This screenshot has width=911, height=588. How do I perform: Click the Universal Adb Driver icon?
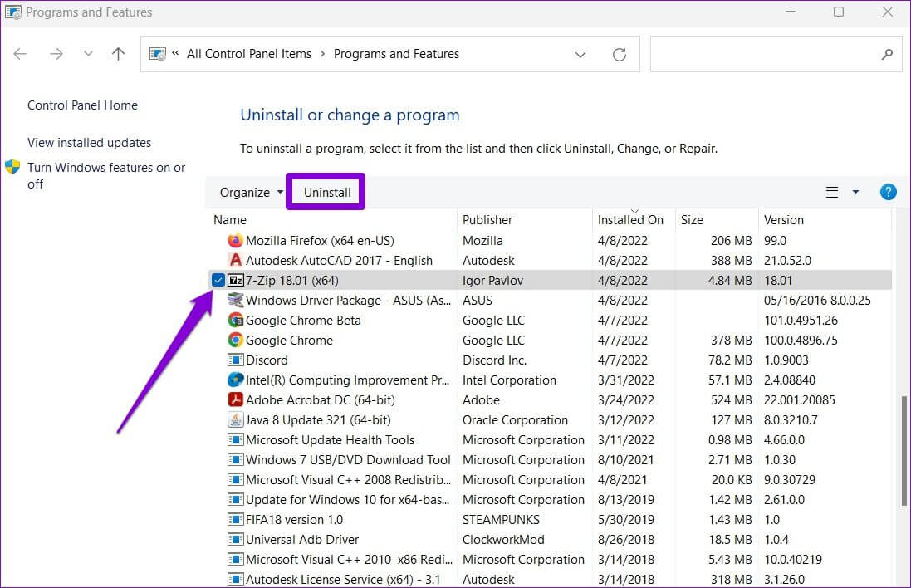click(x=235, y=539)
